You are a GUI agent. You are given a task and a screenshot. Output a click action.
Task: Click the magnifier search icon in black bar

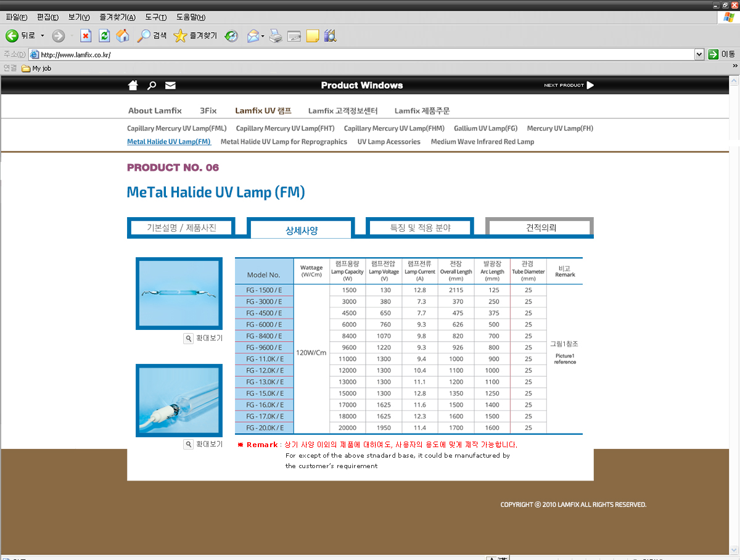pyautogui.click(x=152, y=85)
